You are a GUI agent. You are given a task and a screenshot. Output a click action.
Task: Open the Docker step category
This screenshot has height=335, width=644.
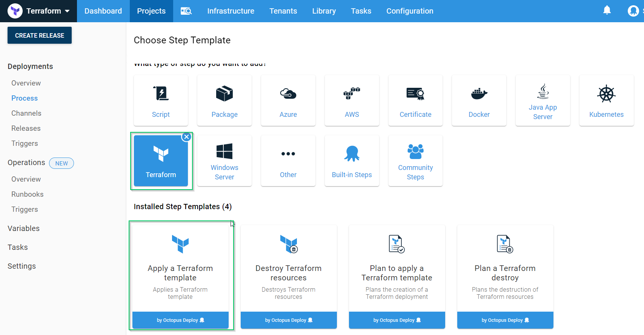coord(479,100)
